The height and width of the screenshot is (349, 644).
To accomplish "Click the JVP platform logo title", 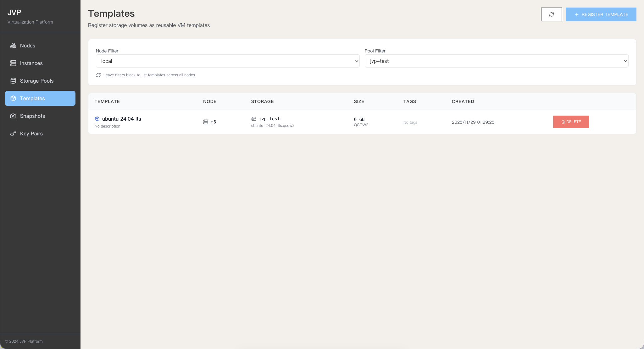I will click(14, 13).
